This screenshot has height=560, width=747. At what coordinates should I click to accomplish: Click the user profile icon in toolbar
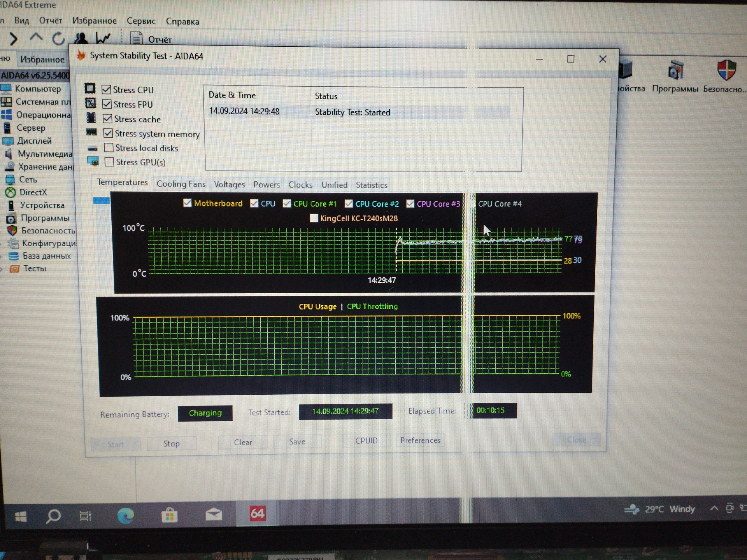click(x=81, y=38)
